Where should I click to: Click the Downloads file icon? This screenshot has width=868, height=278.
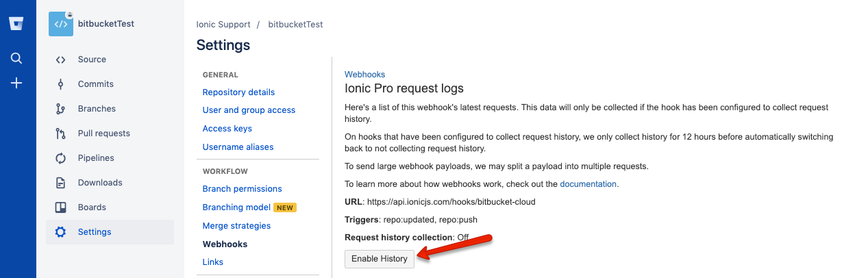[61, 183]
